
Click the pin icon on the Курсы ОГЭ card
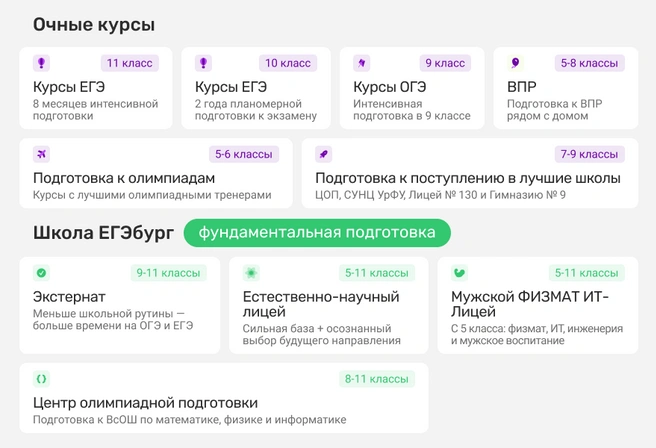tap(361, 63)
